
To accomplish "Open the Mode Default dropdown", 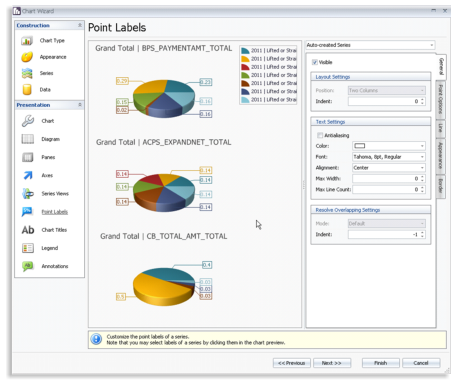I will coord(386,223).
